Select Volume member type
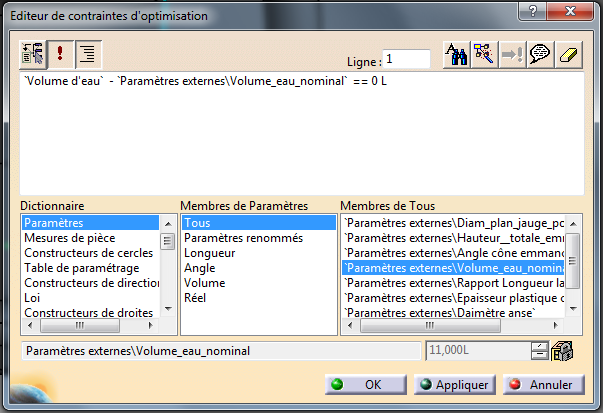Screen dimensions: 603x413 [x=259, y=283]
